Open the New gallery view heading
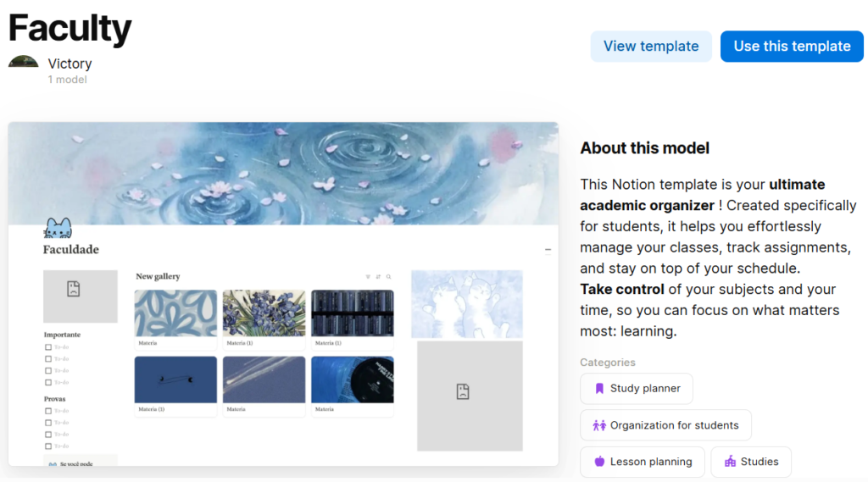 (158, 277)
